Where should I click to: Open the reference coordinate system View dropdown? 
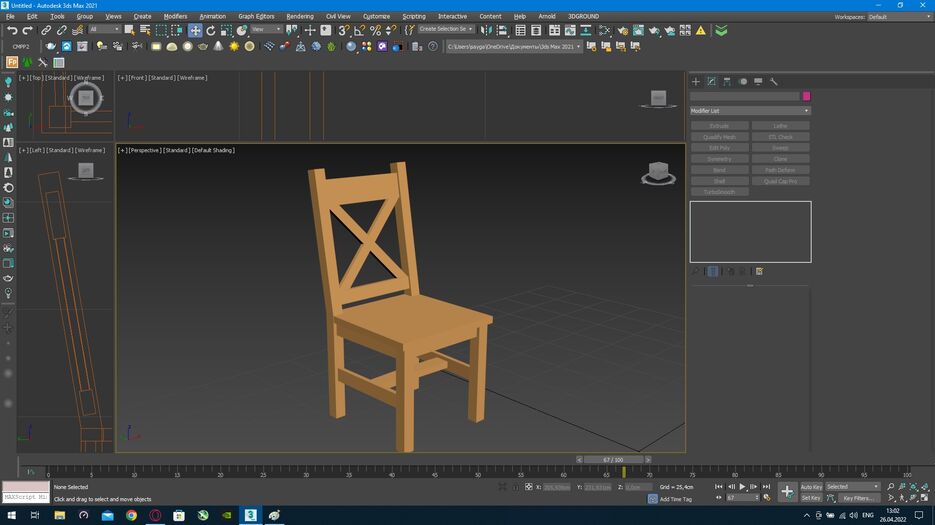coord(266,29)
